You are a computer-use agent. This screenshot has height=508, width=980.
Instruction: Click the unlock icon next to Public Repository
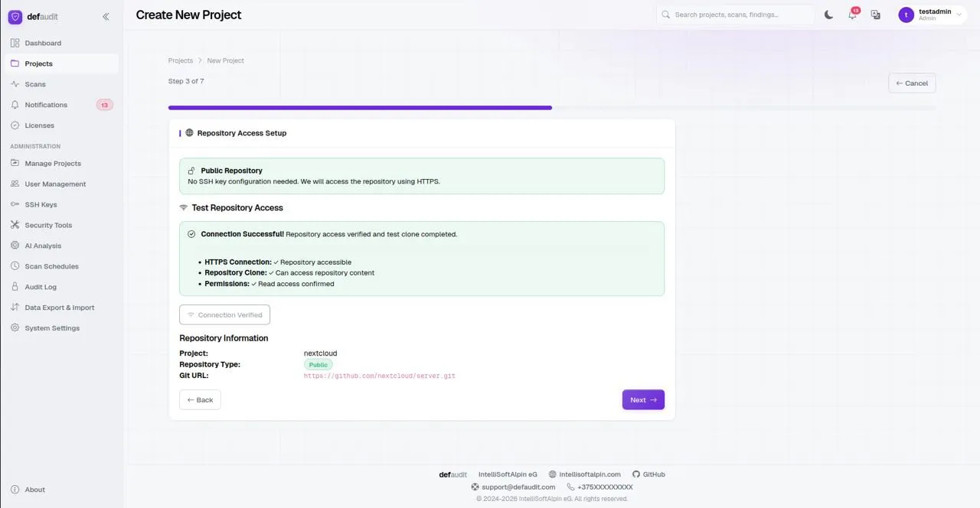[x=191, y=171]
